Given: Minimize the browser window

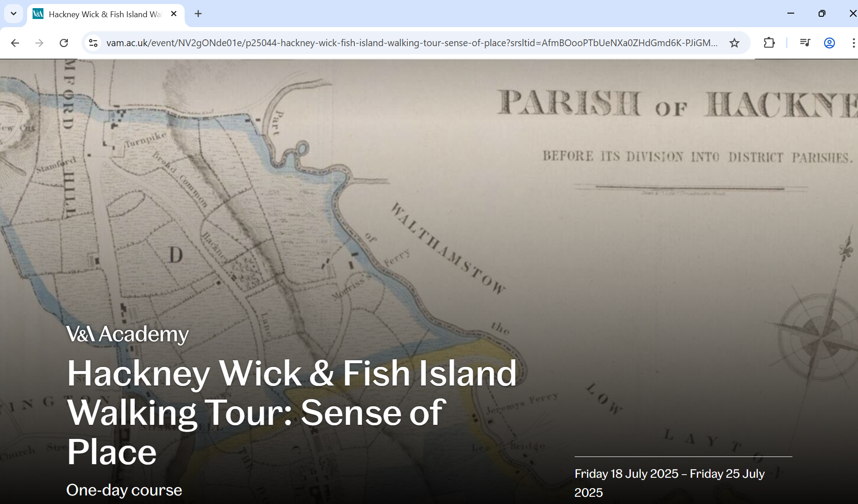Looking at the screenshot, I should [791, 14].
